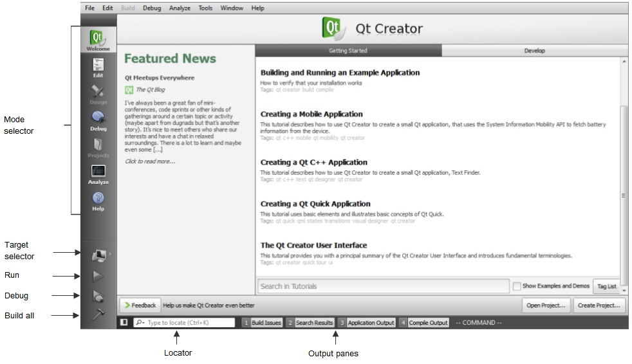The width and height of the screenshot is (632, 364).
Task: Open the Window menu
Action: pyautogui.click(x=232, y=8)
